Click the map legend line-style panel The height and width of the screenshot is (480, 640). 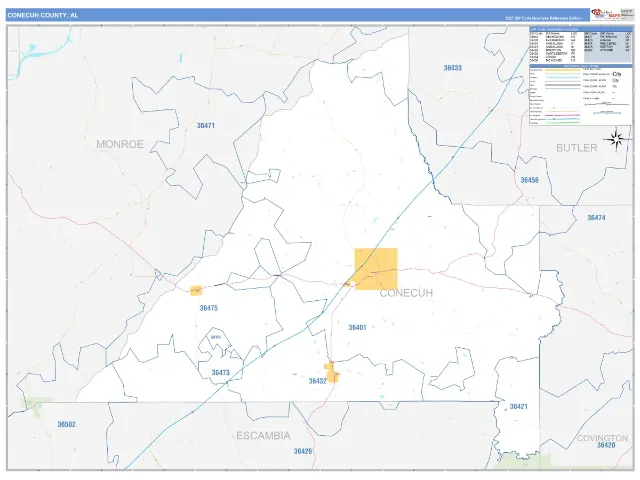[x=580, y=95]
